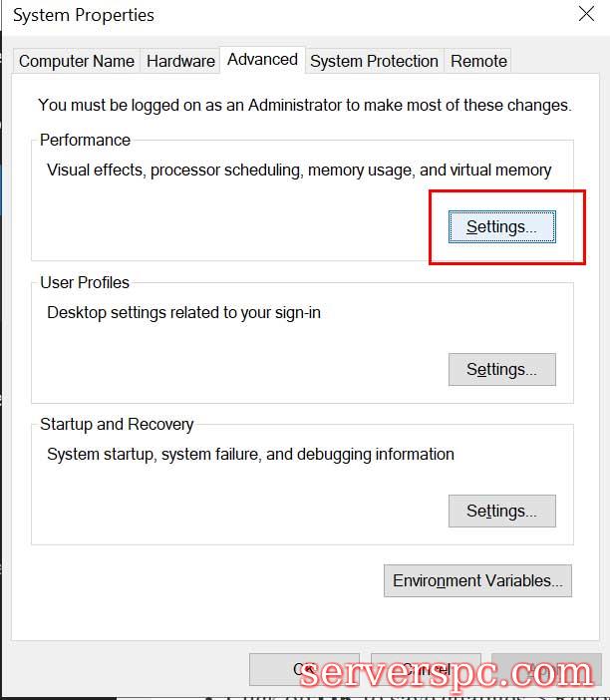Viewport: 610px width, 700px height.
Task: Click Settings under User Profiles
Action: 501,369
